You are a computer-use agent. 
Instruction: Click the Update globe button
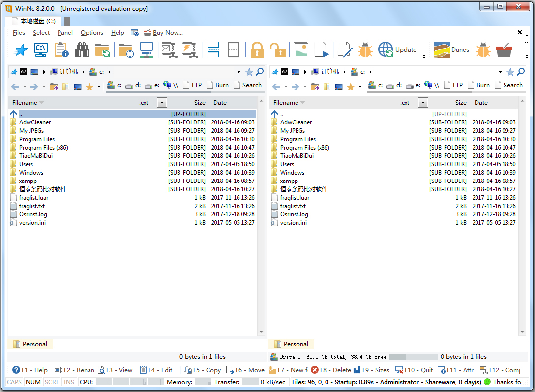coord(397,50)
